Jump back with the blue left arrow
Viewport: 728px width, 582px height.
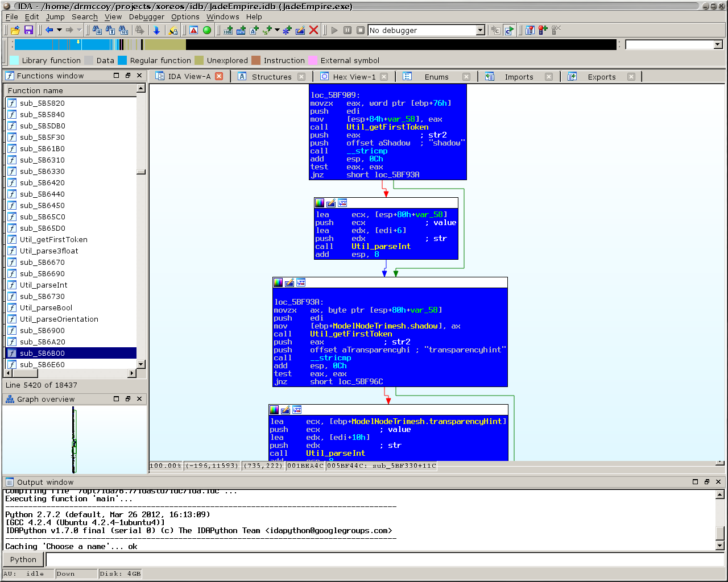click(49, 30)
